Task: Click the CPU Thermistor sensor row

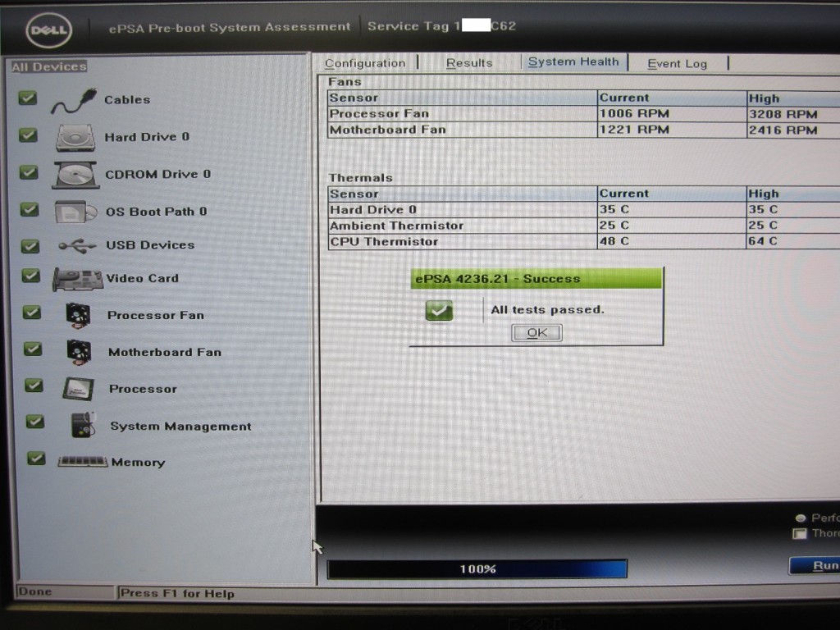Action: 583,242
